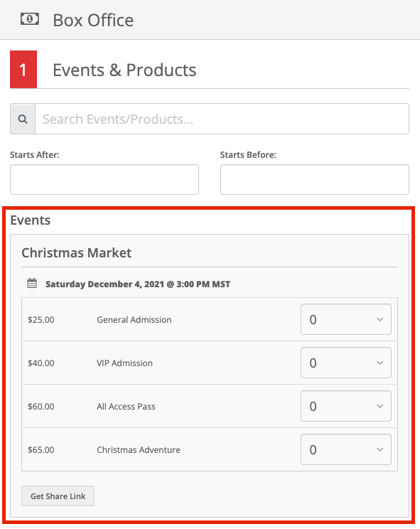Viewport: 420px width, 529px height.
Task: Focus the Search Events/Products field
Action: (x=222, y=119)
